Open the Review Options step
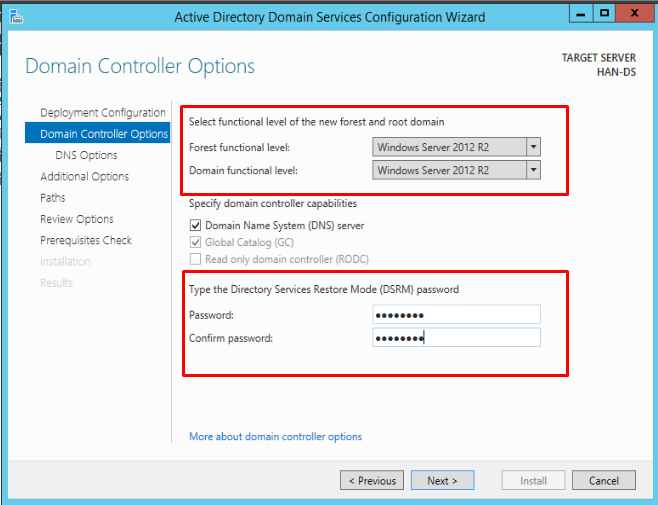This screenshot has width=658, height=505. point(77,219)
